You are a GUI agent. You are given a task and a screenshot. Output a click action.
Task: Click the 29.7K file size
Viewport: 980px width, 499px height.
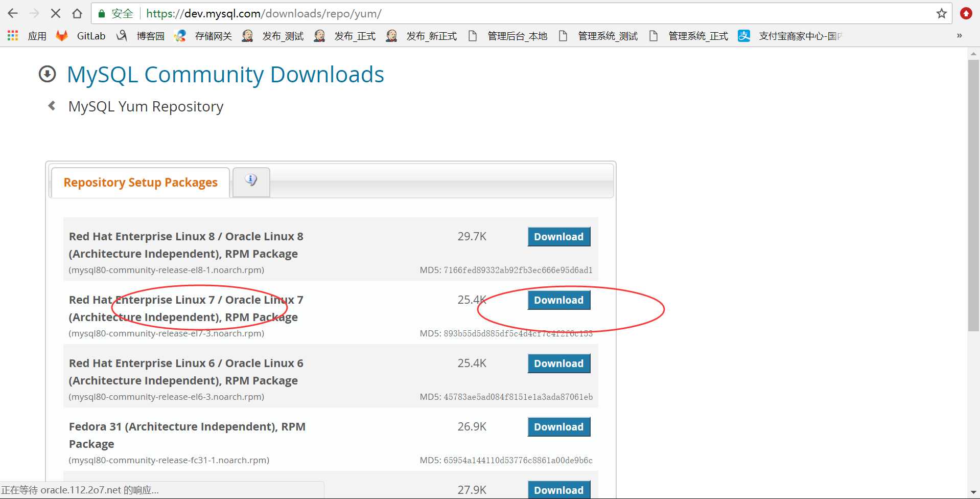(472, 237)
